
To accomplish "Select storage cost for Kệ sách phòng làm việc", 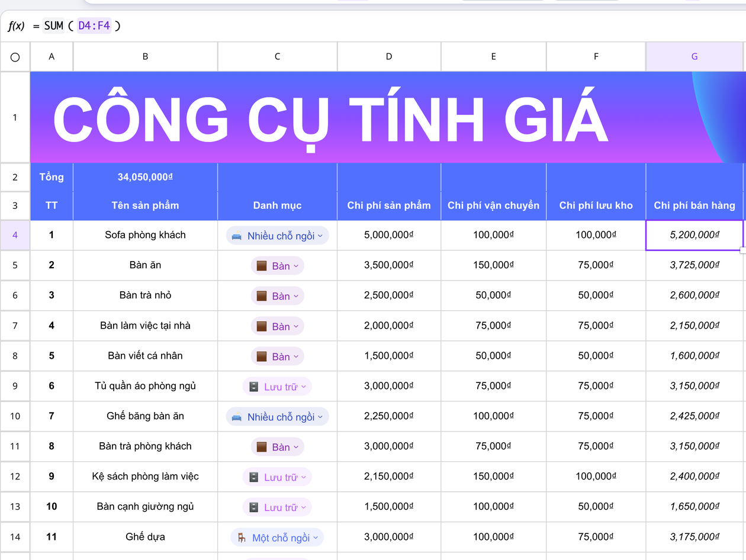I will pos(596,477).
